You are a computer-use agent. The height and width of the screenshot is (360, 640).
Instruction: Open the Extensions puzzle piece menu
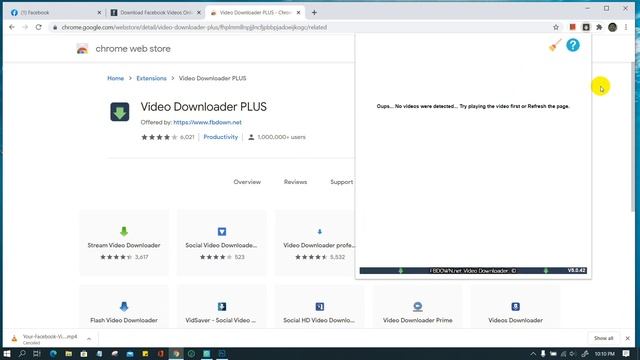599,27
